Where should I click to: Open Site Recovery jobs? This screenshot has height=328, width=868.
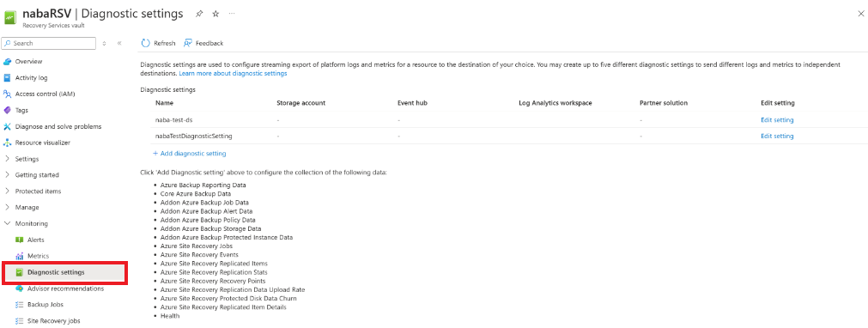click(53, 321)
